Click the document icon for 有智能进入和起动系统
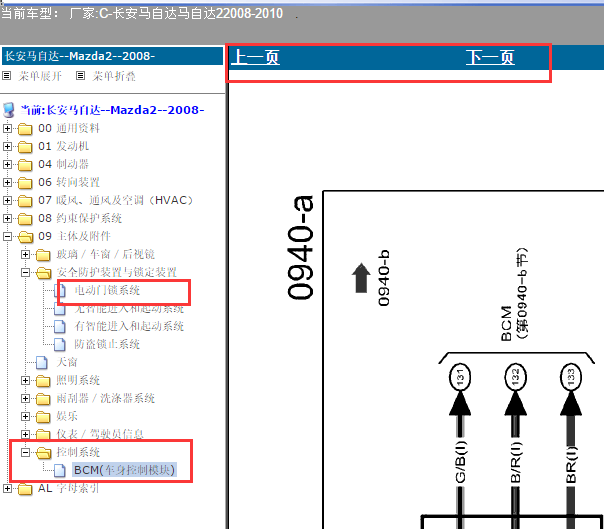Screen dimensions: 604x529 (60, 327)
